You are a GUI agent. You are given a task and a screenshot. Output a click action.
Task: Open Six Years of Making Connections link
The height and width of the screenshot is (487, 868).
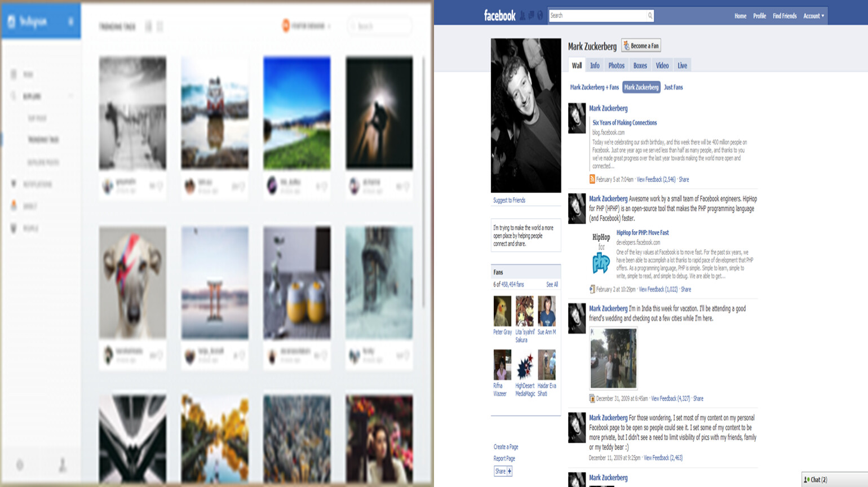point(624,122)
